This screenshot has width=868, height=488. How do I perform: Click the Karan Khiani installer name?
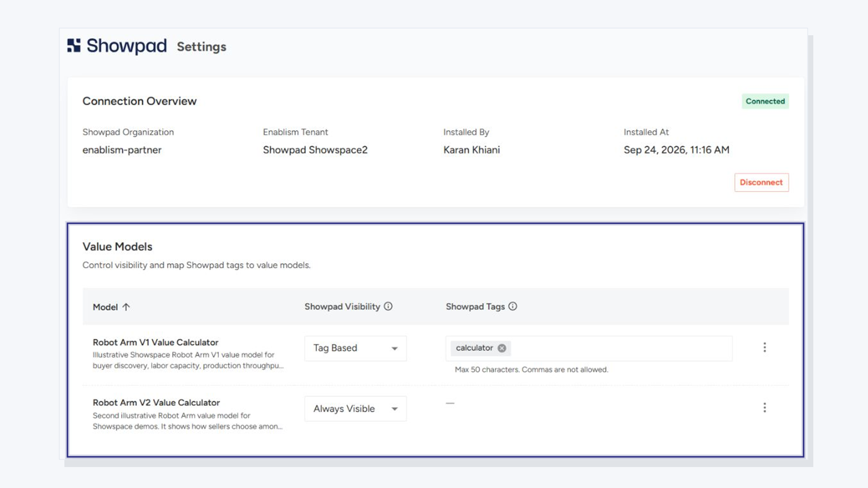[471, 150]
